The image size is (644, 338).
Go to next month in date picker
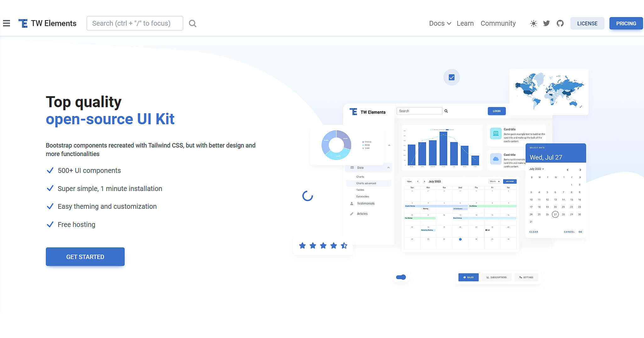click(x=580, y=170)
